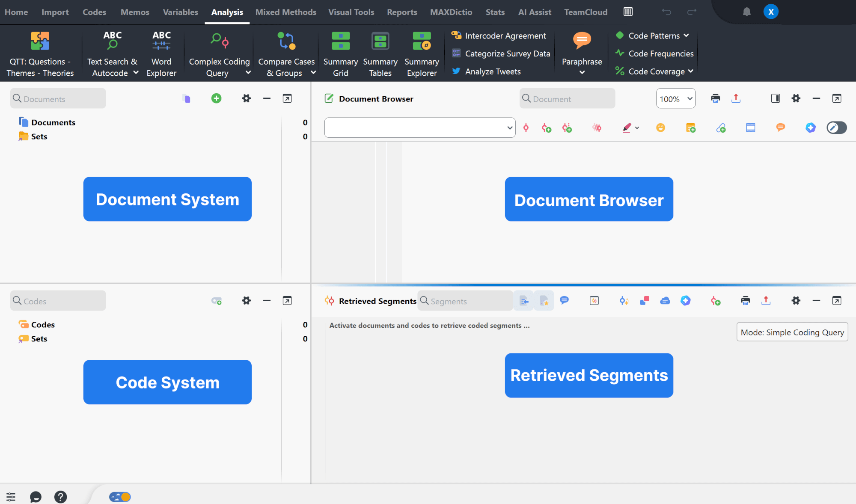Open Summary Explorer
This screenshot has height=504, width=856.
pyautogui.click(x=422, y=54)
